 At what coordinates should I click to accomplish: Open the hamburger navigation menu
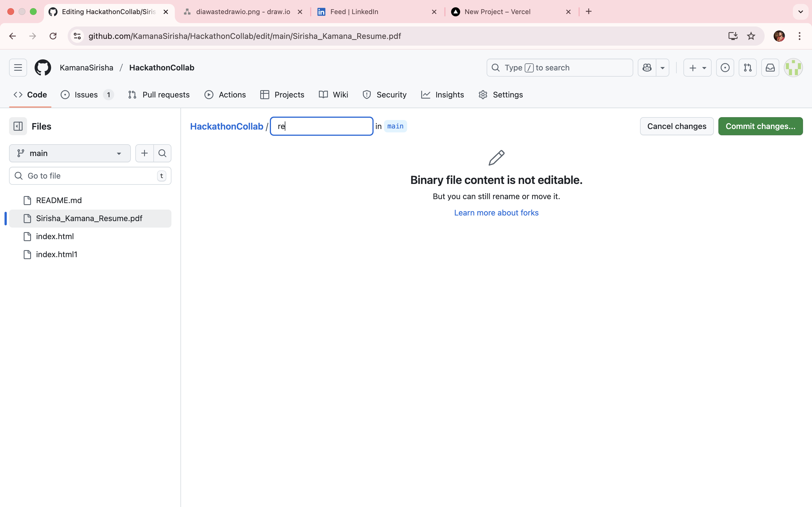click(x=18, y=68)
